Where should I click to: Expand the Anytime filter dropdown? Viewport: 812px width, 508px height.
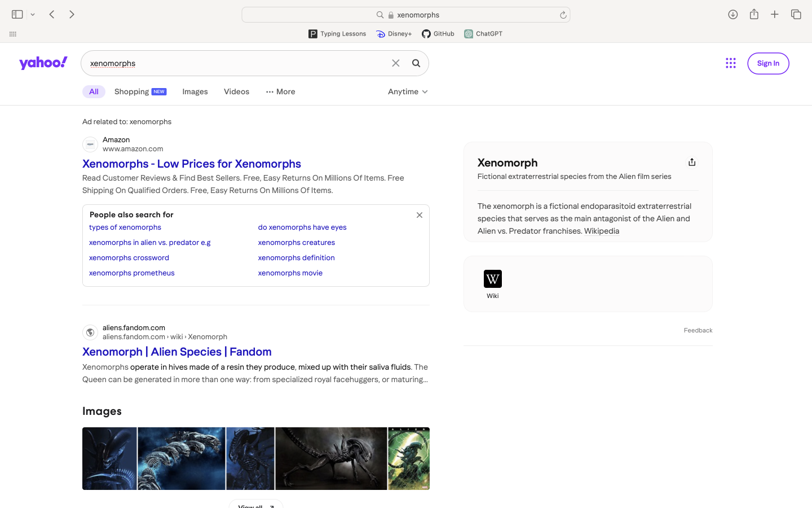pyautogui.click(x=408, y=91)
